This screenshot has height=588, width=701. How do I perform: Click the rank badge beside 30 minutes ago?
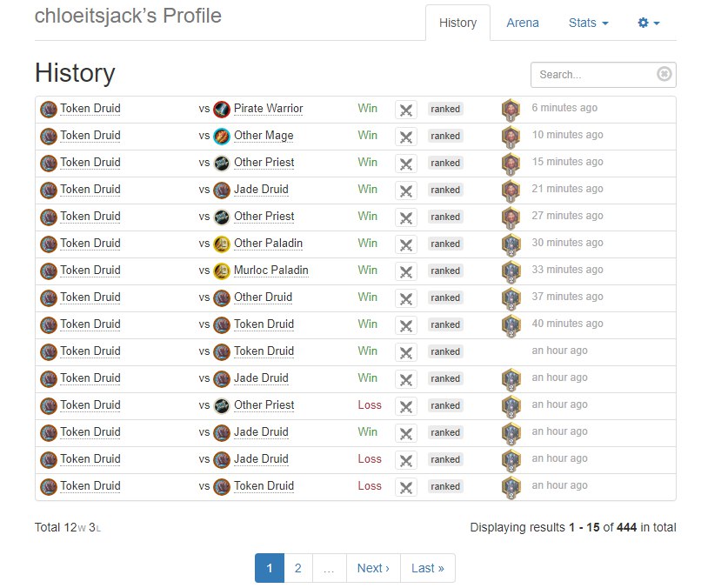click(x=511, y=244)
